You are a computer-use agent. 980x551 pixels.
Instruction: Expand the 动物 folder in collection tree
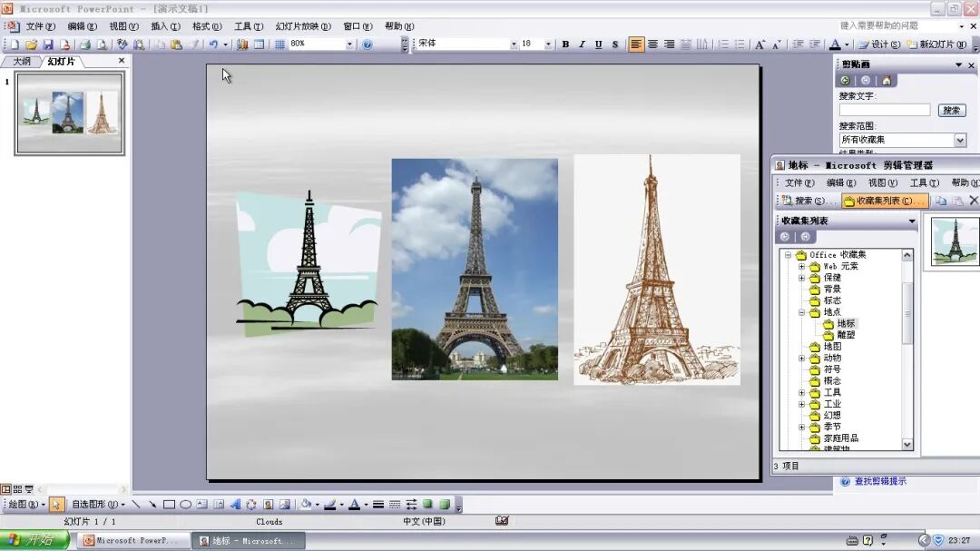[802, 359]
